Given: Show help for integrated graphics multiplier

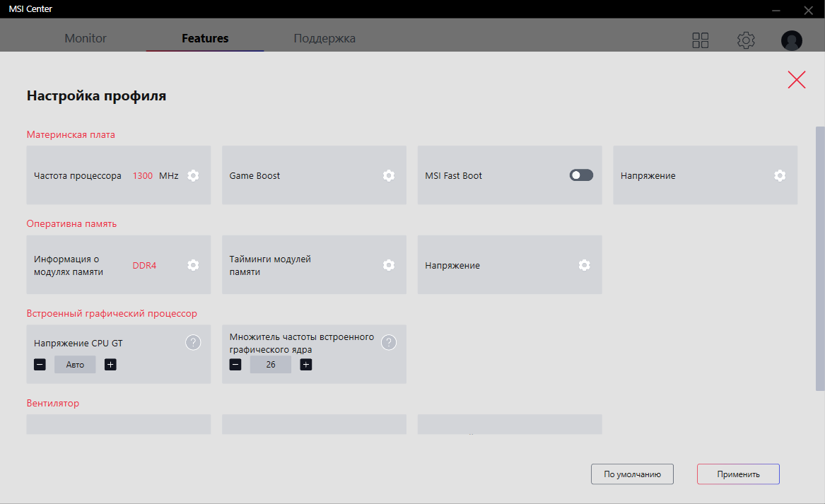Looking at the screenshot, I should point(388,343).
